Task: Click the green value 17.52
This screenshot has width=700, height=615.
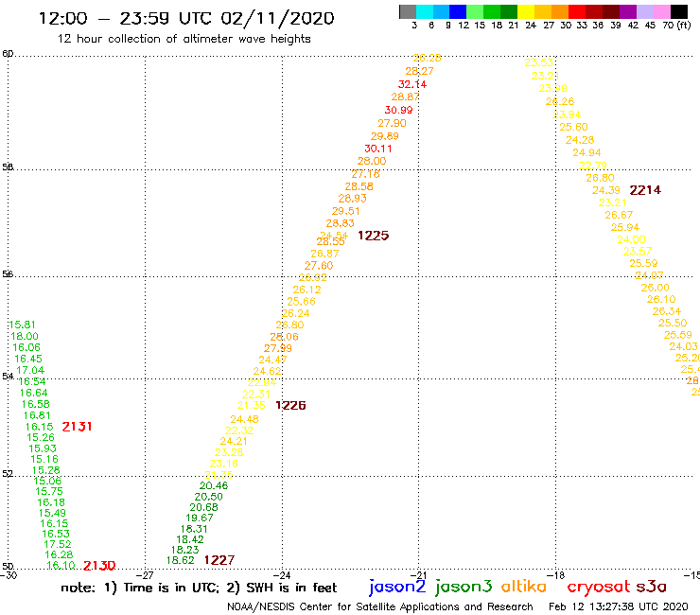Action: coord(58,544)
